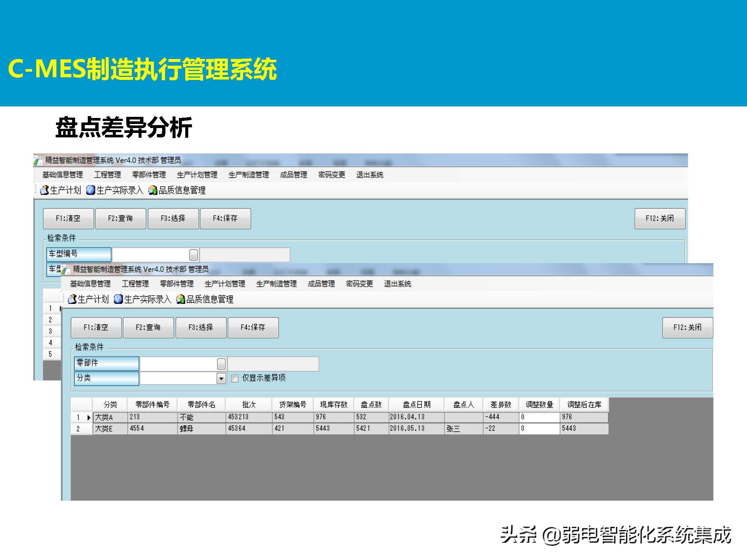
Task: Click 现库存数 column header
Action: point(334,404)
